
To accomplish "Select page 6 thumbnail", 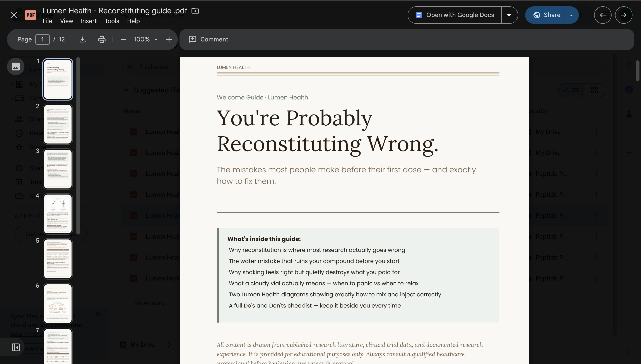I will click(x=58, y=304).
